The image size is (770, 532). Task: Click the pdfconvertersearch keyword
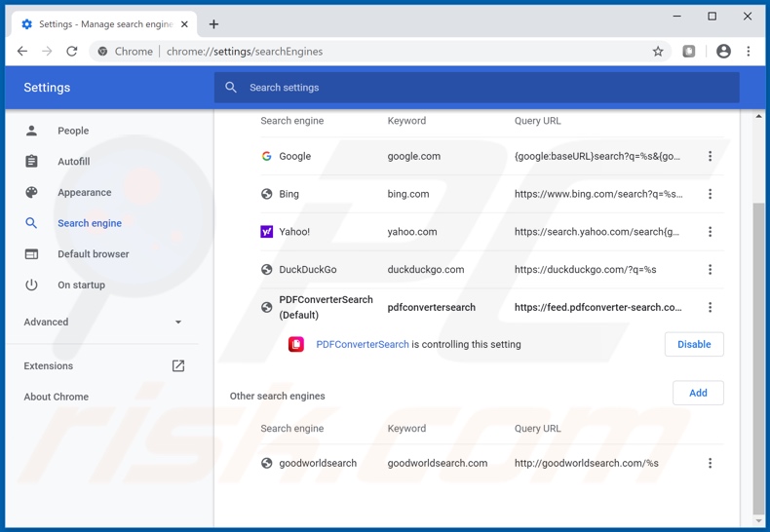click(x=431, y=307)
